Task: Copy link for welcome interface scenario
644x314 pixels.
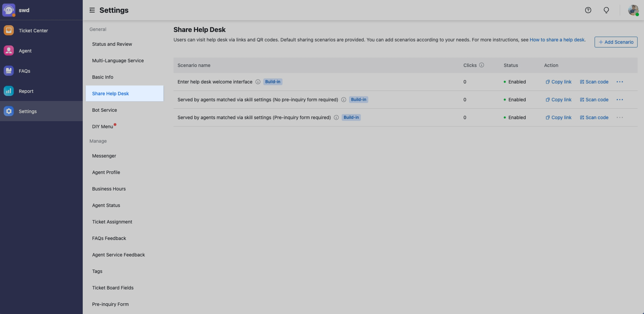Action: pyautogui.click(x=559, y=82)
